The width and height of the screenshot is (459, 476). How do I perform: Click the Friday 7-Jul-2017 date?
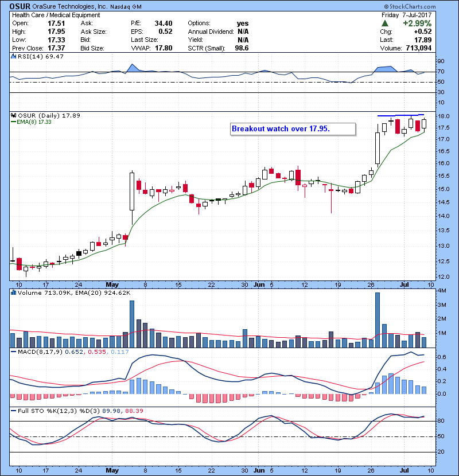pos(406,15)
